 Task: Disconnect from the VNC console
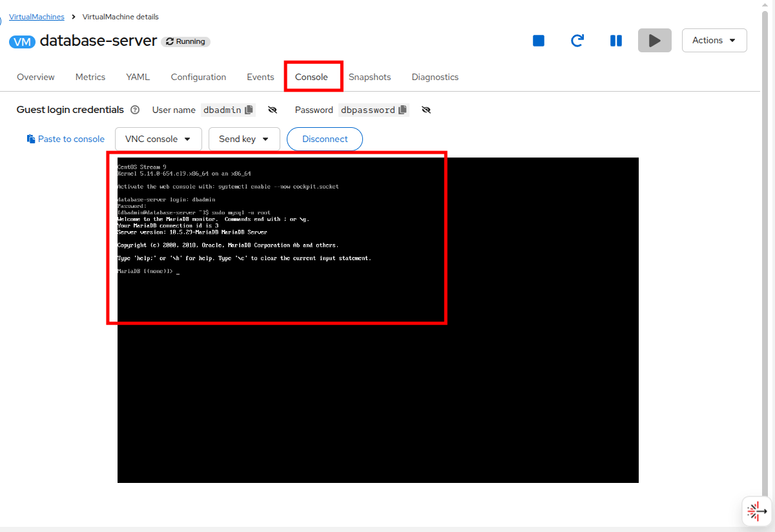coord(325,139)
